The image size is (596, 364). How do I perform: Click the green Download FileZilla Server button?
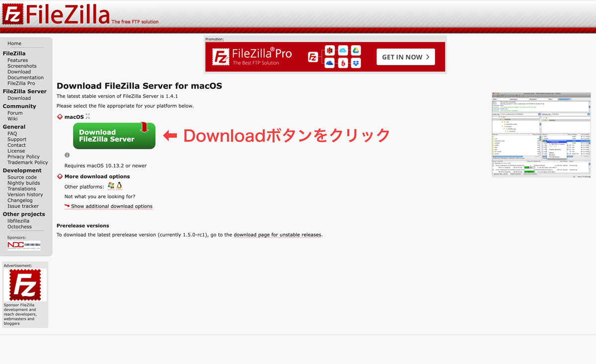(x=114, y=136)
